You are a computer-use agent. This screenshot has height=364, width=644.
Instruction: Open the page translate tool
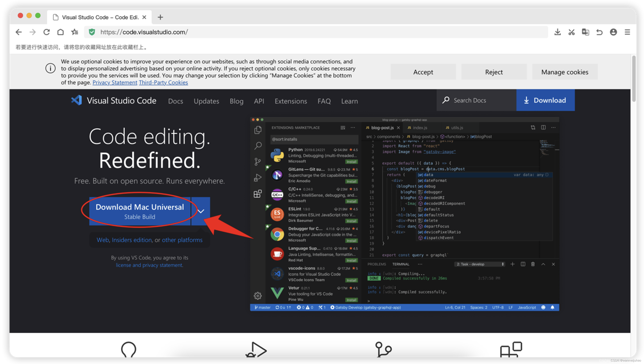point(585,32)
